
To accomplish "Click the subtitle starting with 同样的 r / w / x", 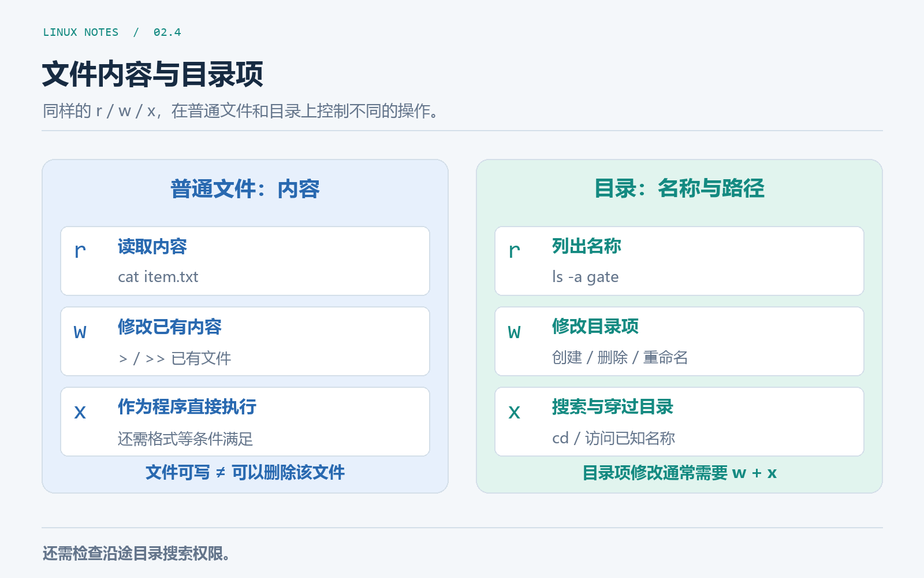I will click(240, 110).
